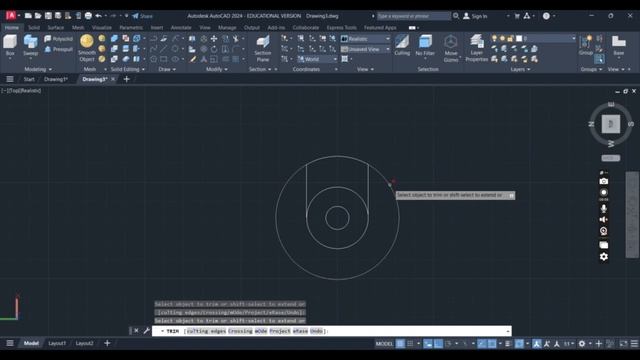Open the Unsaved View dropdown

tap(365, 49)
